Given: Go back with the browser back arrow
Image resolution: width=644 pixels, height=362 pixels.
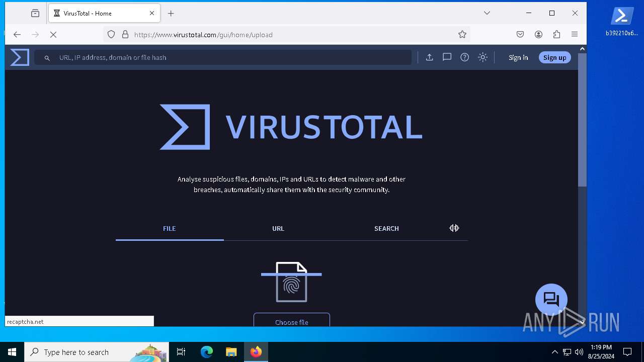Looking at the screenshot, I should click(17, 34).
